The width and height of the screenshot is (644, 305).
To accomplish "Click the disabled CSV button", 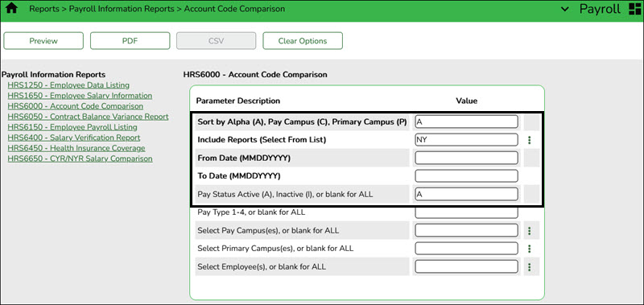I will click(217, 40).
